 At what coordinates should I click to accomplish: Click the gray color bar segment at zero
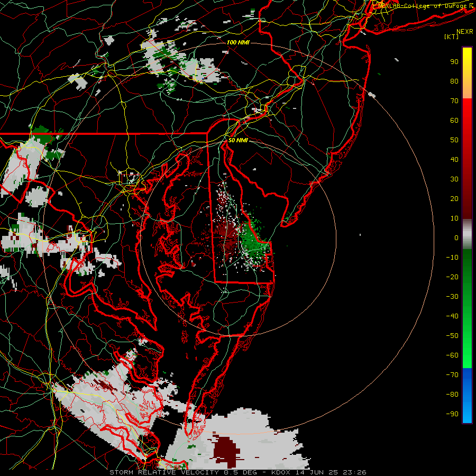coord(467,234)
